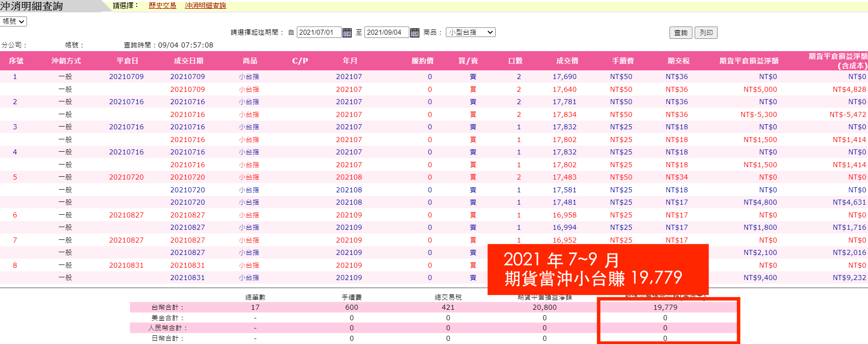Select the NT$-5,300 loss cell
The height and width of the screenshot is (344, 868).
coord(759,115)
